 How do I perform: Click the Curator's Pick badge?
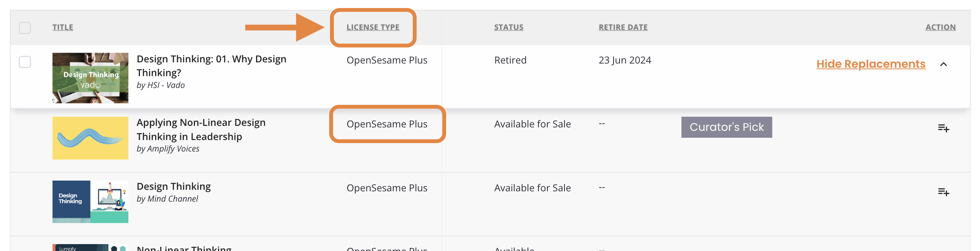(x=726, y=127)
